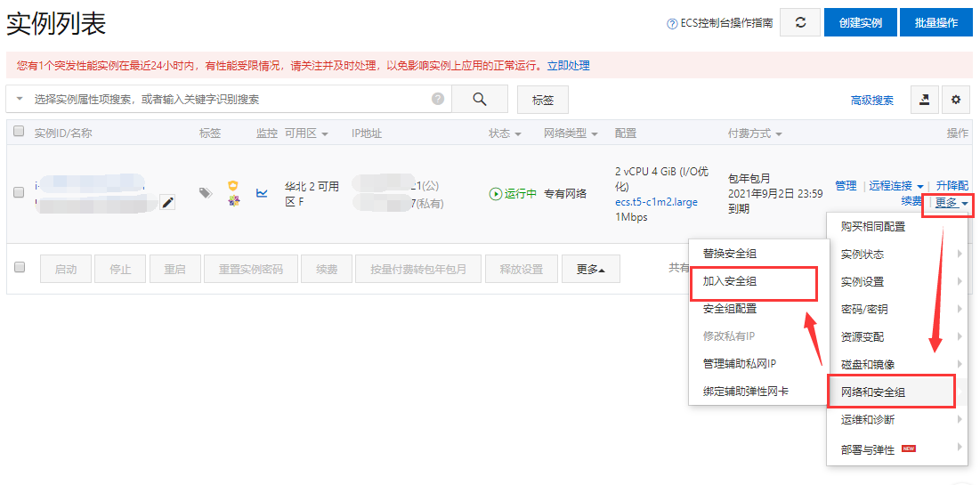Image resolution: width=980 pixels, height=485 pixels.
Task: Tick the checkbox in the bottom action bar
Action: 20,267
